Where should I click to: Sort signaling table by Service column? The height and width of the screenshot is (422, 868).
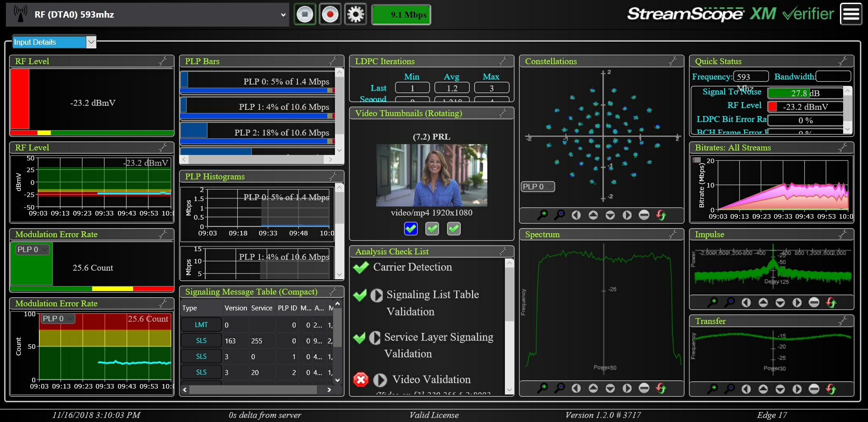(262, 308)
